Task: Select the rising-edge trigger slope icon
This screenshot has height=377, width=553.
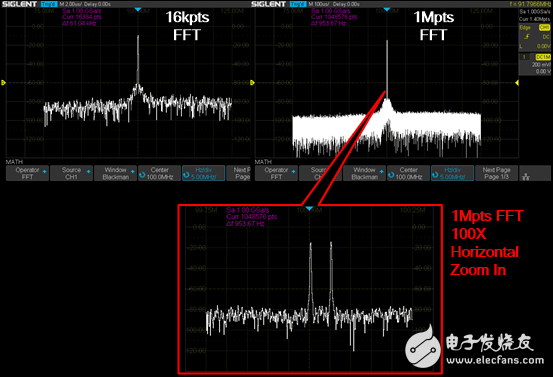Action: (527, 37)
